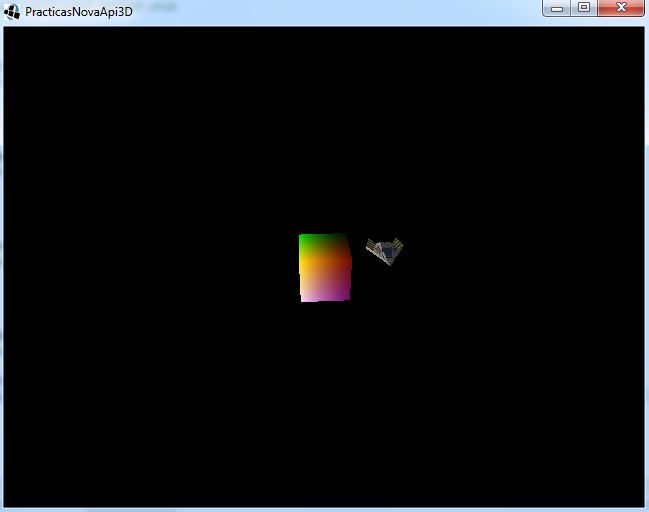Screen dimensions: 649x512
Task: Minimize the PracticasNovaApi3D window
Action: (x=557, y=8)
